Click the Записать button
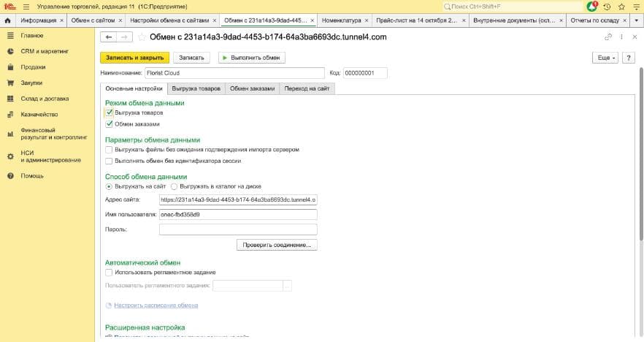Image resolution: width=644 pixels, height=342 pixels. [191, 58]
